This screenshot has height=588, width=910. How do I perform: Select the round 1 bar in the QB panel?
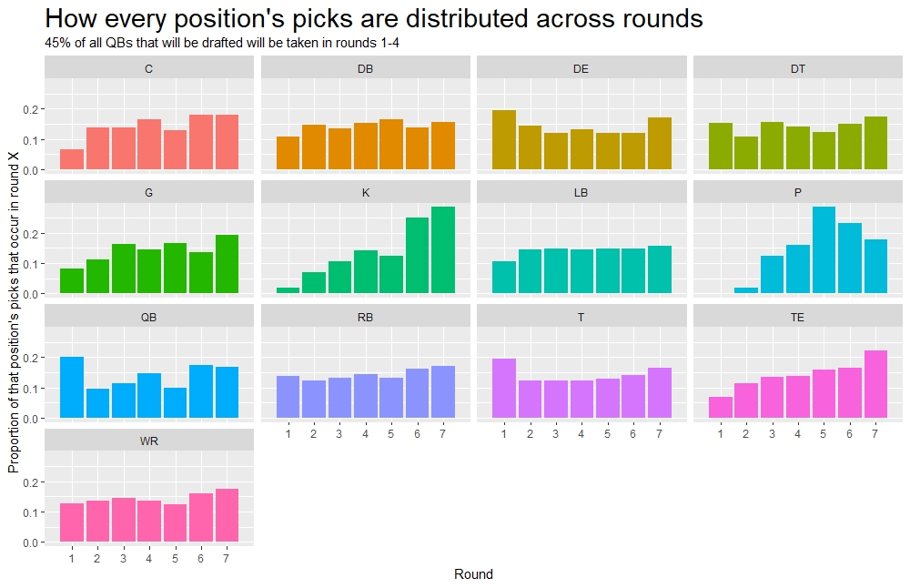(72, 388)
